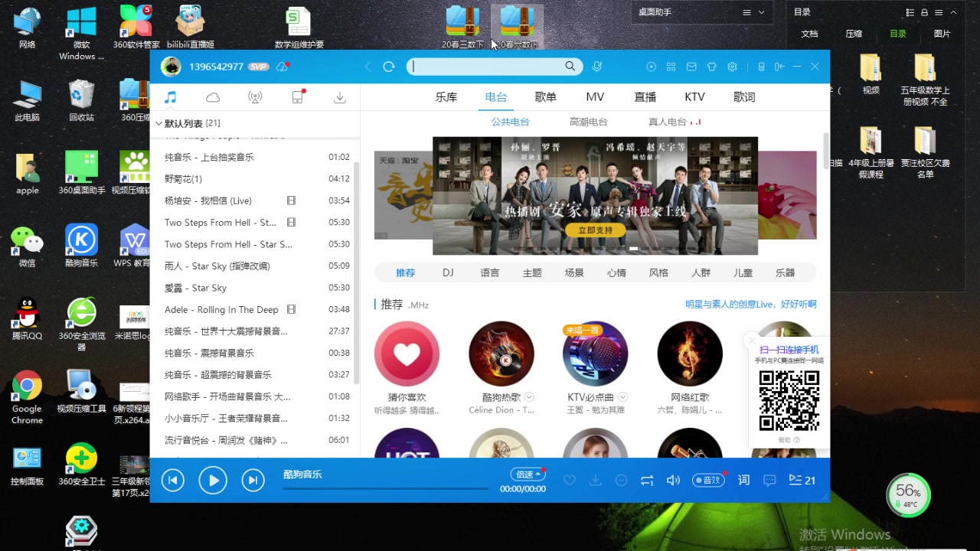Image resolution: width=980 pixels, height=551 pixels.
Task: Switch to the KTV tab
Action: pos(694,97)
